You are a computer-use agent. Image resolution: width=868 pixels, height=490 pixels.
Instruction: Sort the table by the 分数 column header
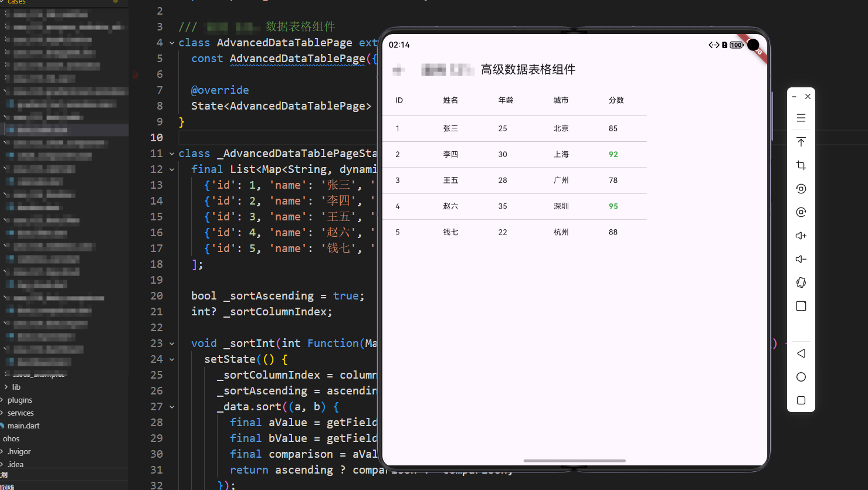coord(616,100)
